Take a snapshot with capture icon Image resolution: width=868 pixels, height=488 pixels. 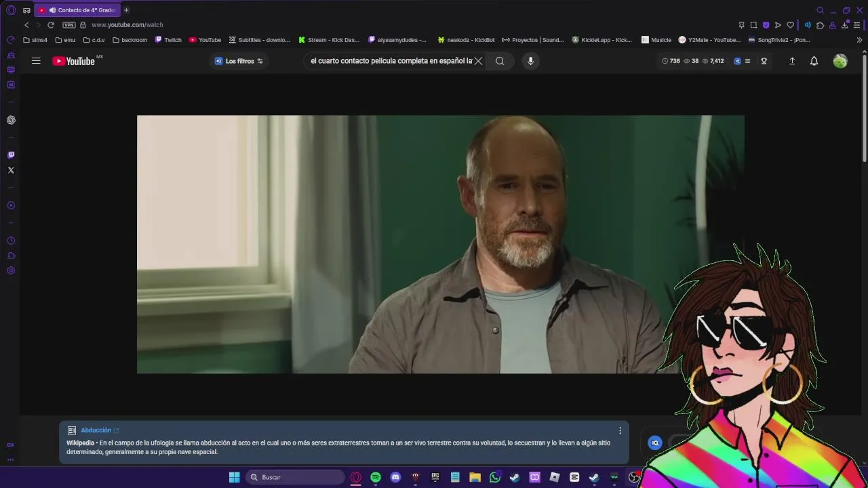coord(753,25)
